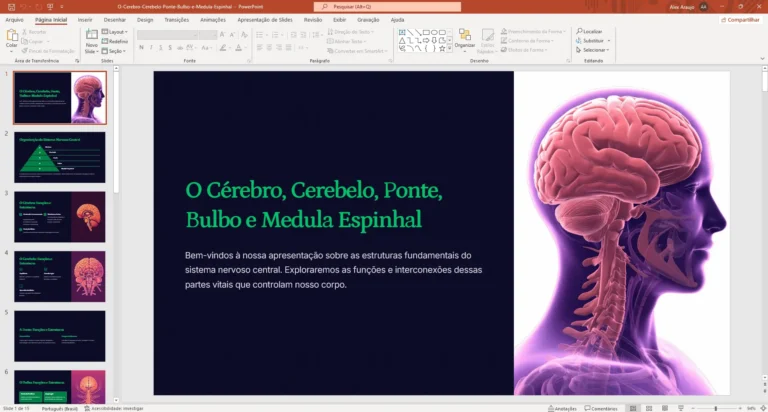Click Localizar find tool
This screenshot has width=768, height=412.
pos(589,31)
